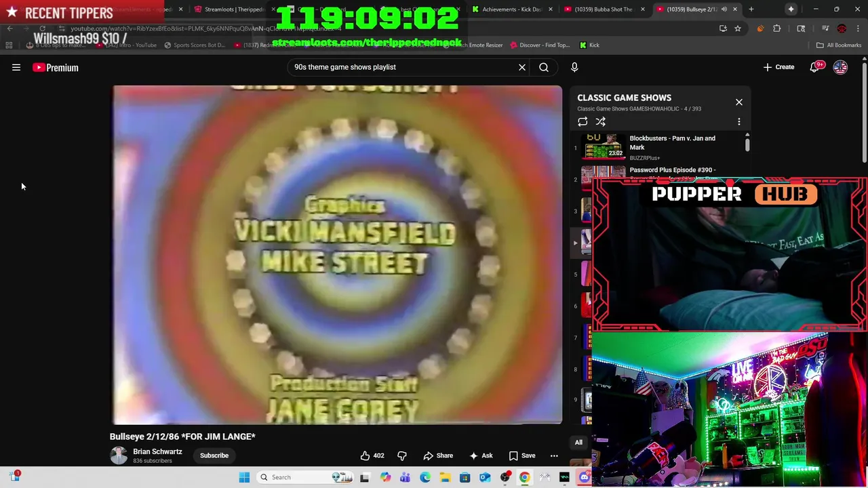Play Blockbusters Pam v. Jan and Mark thumbnail
This screenshot has height=488, width=868.
(603, 146)
